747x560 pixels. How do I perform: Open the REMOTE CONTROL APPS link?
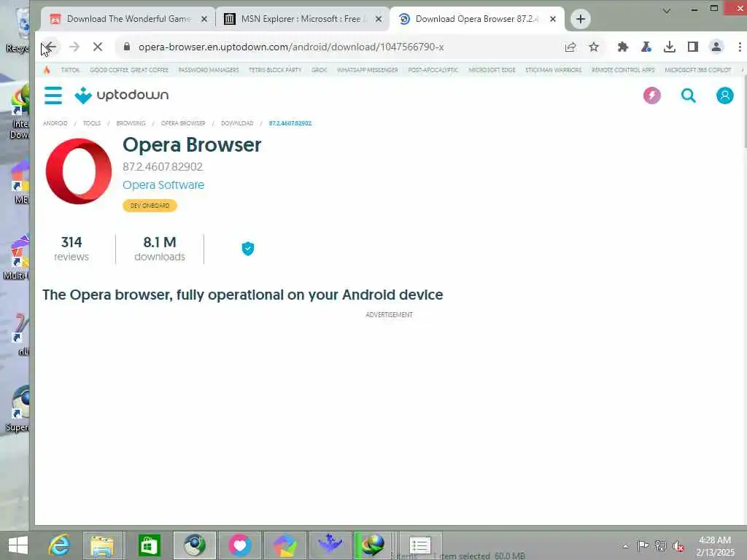[x=623, y=70]
